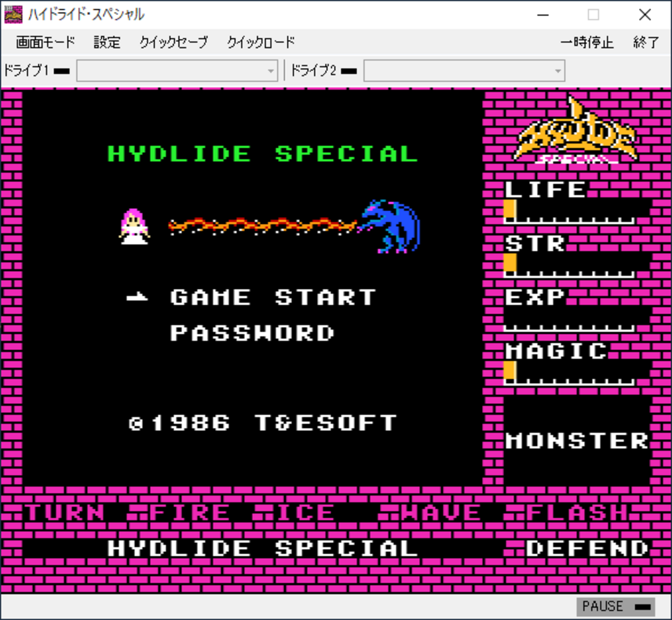Click the MAGIC gauge bar
The image size is (672, 620).
569,374
